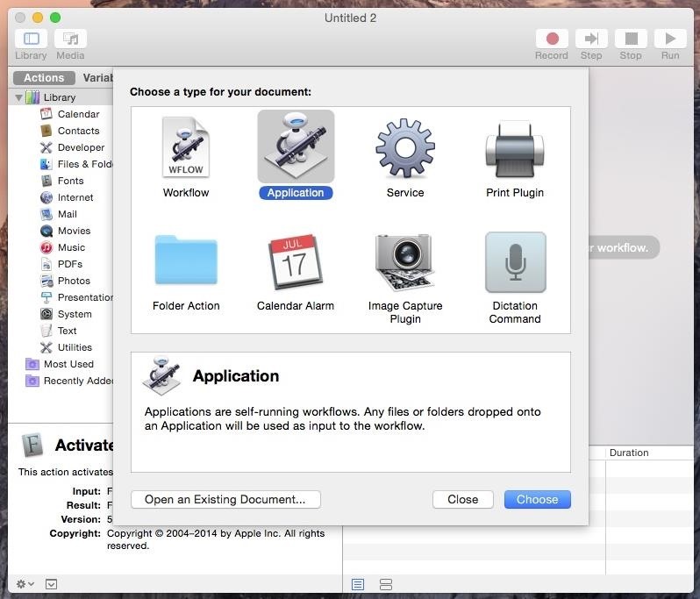Open the Recently Added smart group
Image resolution: width=700 pixels, height=599 pixels.
coord(68,381)
